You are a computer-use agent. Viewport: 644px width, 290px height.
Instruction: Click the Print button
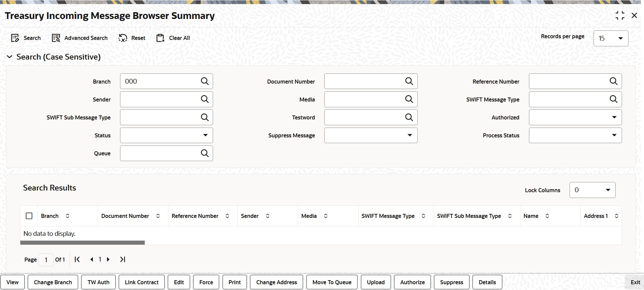(235, 282)
